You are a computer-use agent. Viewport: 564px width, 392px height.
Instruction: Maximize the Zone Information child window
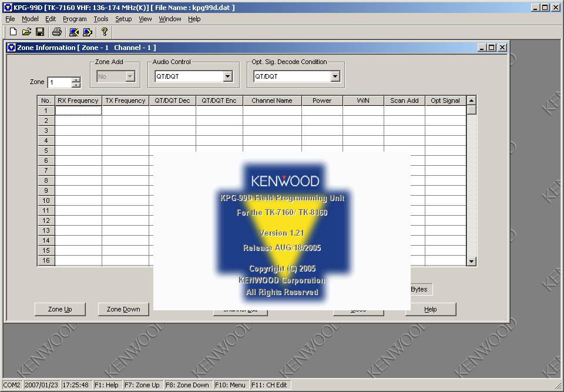click(x=492, y=48)
